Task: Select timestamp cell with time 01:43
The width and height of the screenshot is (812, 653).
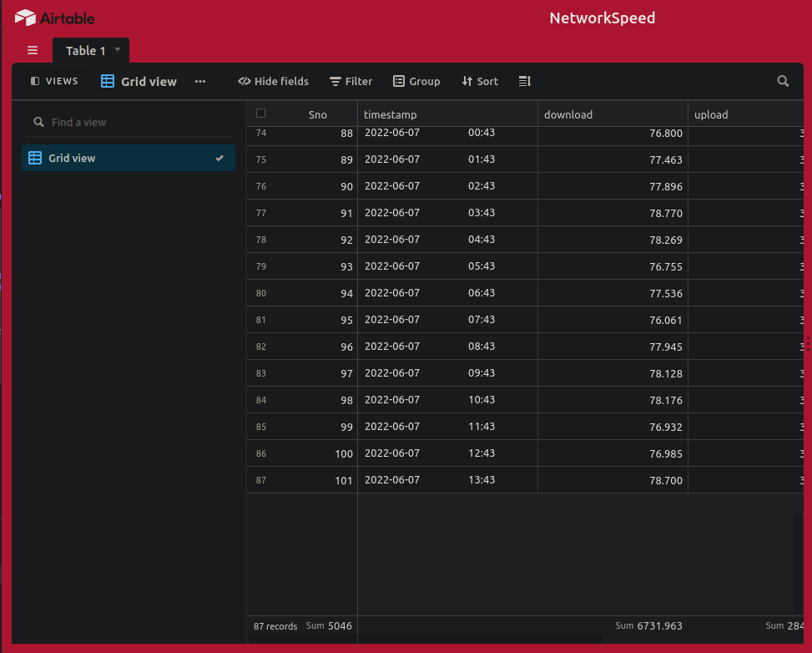Action: pos(447,159)
